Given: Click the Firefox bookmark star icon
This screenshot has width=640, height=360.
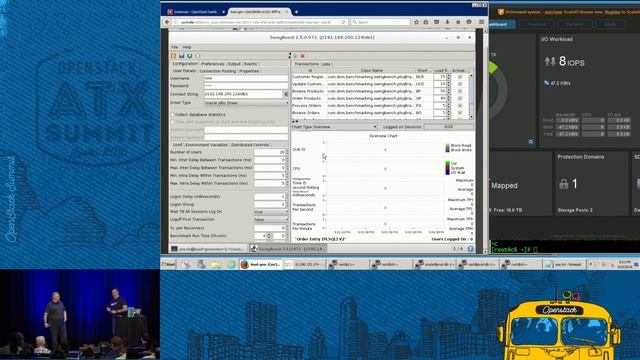Looking at the screenshot, I should pyautogui.click(x=416, y=22).
